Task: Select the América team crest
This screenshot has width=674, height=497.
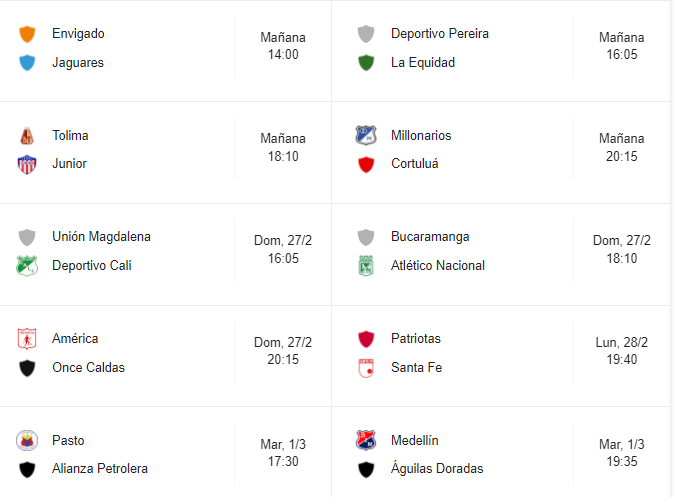Action: tap(27, 339)
